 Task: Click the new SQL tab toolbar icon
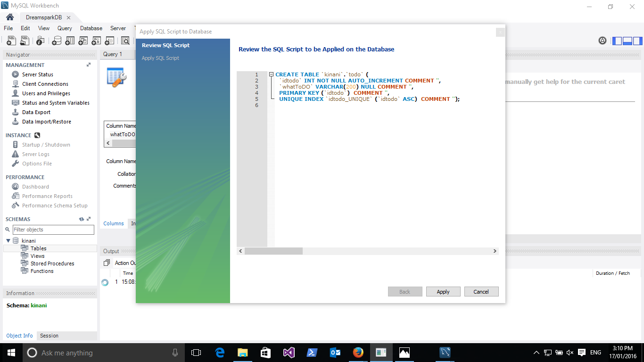pyautogui.click(x=11, y=41)
